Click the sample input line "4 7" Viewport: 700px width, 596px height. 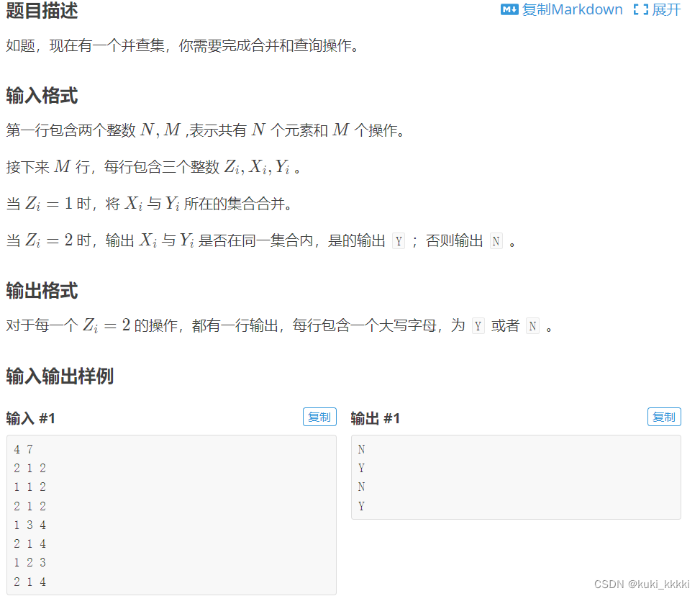point(23,449)
